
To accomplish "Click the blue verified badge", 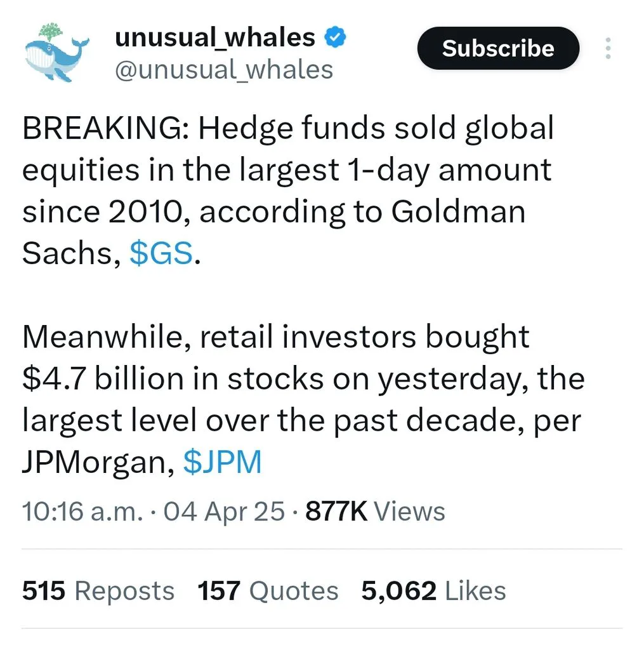I will pos(335,37).
